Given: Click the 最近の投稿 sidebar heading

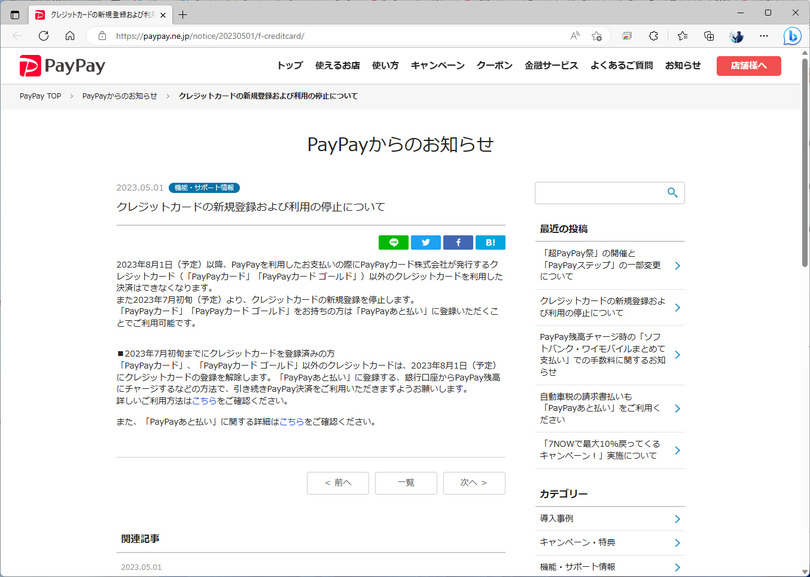Looking at the screenshot, I should (x=564, y=229).
